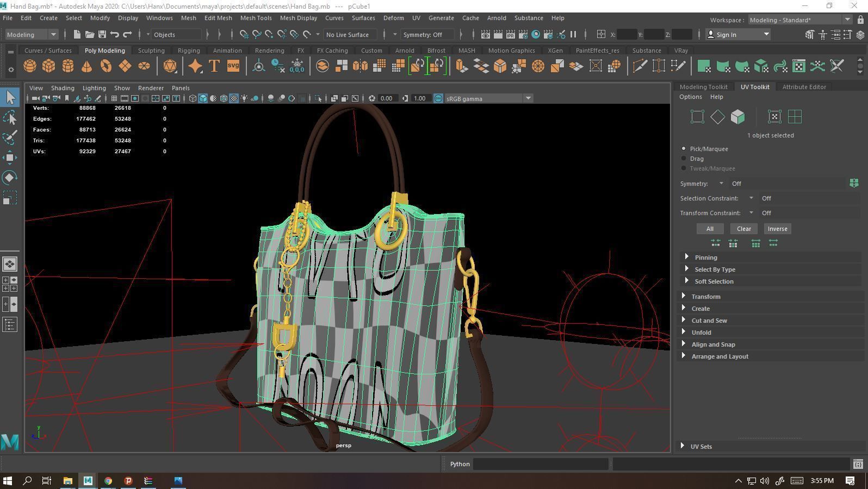
Task: Switch to the Sculpting shelf tab
Action: (151, 51)
